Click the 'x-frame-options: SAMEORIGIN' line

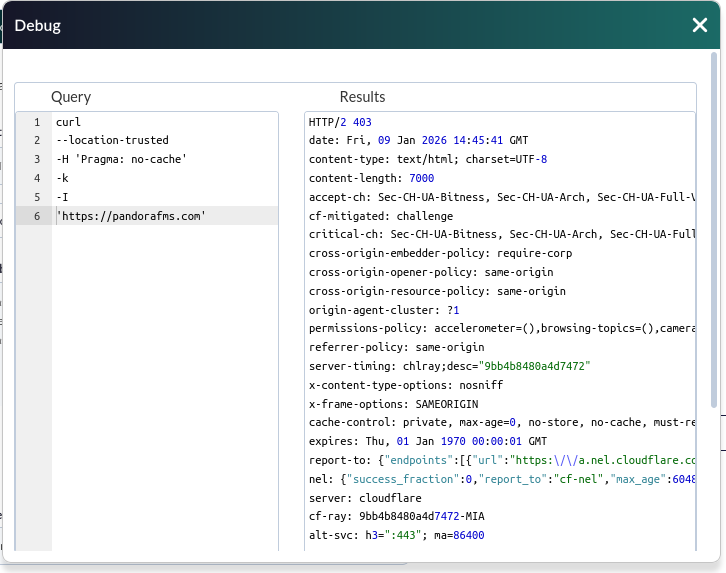point(393,404)
